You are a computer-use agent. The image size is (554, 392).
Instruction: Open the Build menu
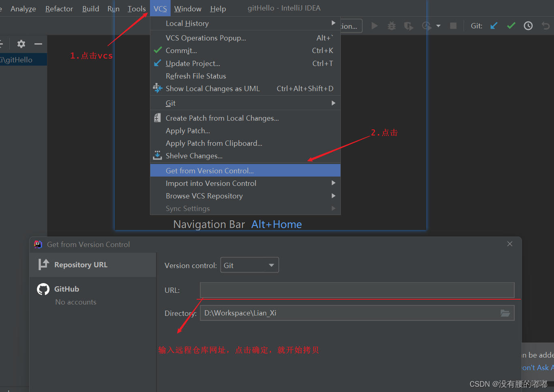pos(90,9)
